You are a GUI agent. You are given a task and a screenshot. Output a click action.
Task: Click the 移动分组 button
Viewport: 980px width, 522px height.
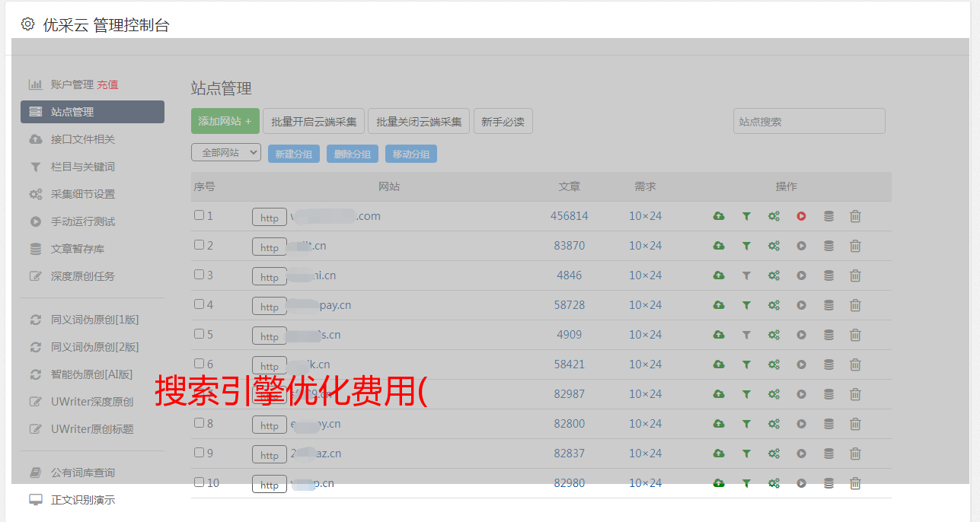click(411, 154)
